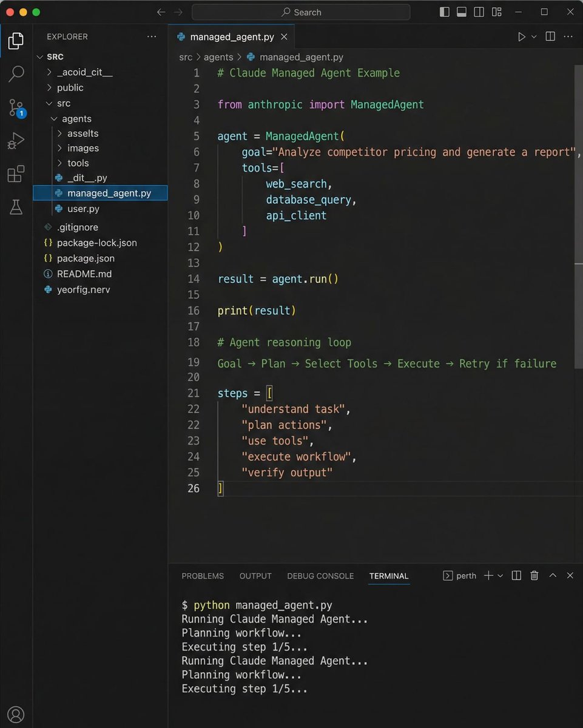
Task: Open the Testing flask icon
Action: click(16, 207)
